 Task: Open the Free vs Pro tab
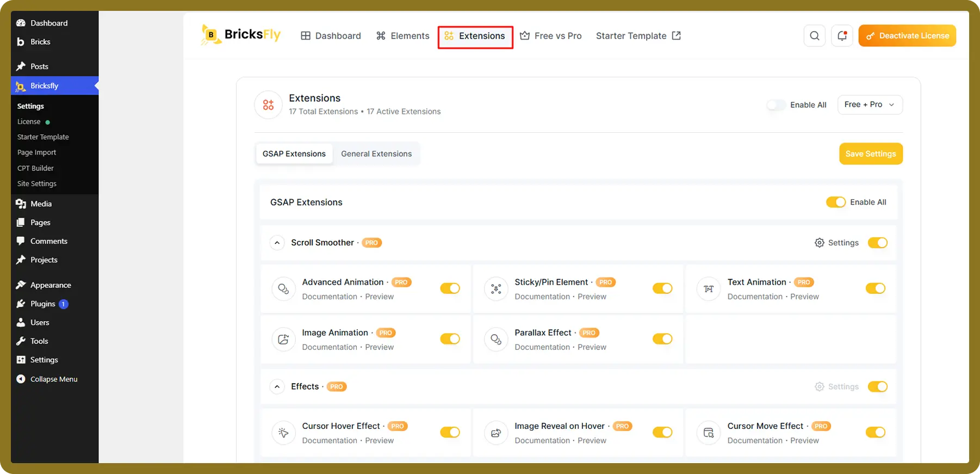[x=550, y=36]
